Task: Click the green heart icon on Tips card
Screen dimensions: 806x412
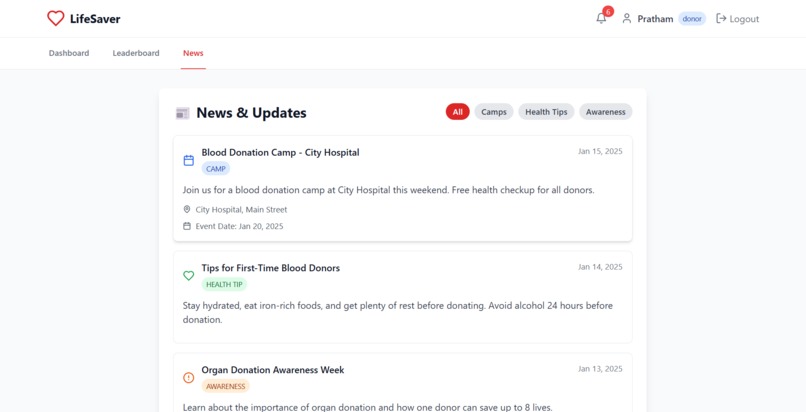Action: 189,276
